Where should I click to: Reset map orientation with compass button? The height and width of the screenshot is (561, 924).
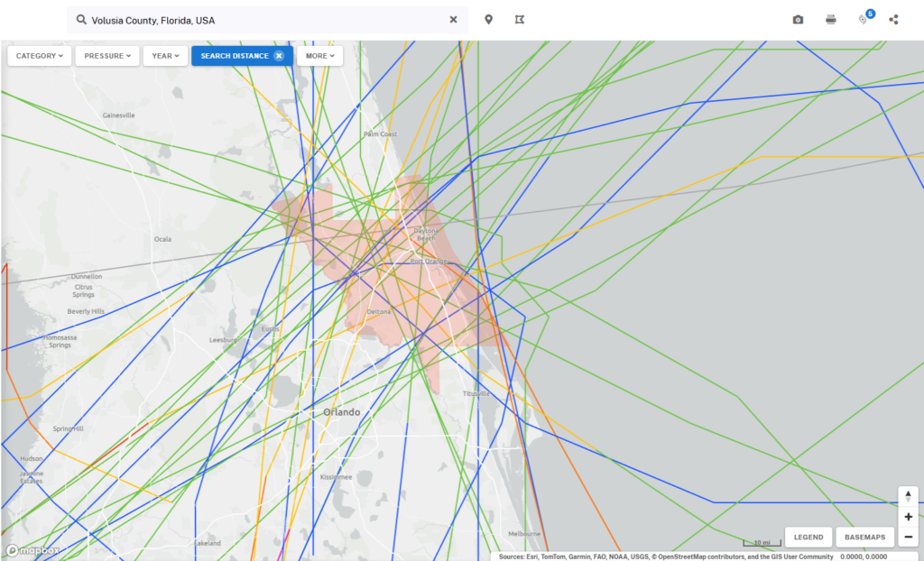pos(908,496)
